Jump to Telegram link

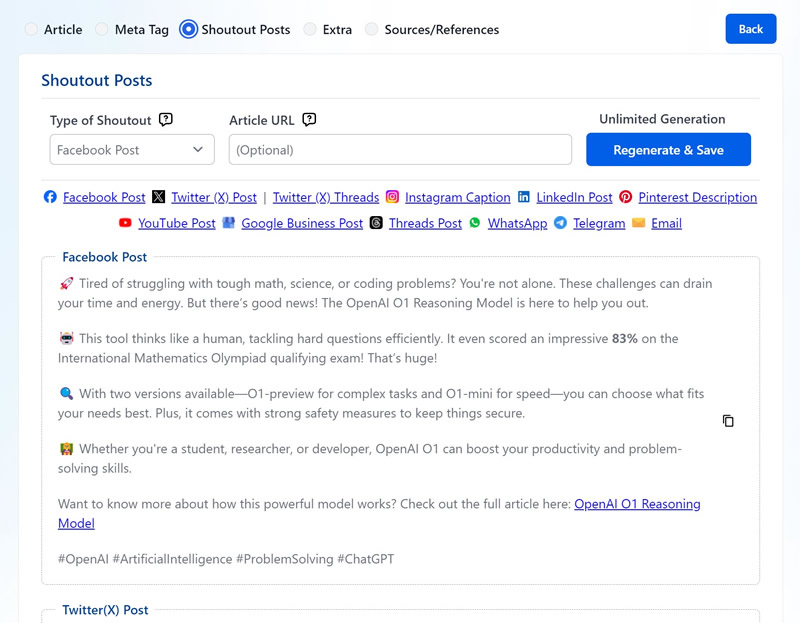point(599,223)
